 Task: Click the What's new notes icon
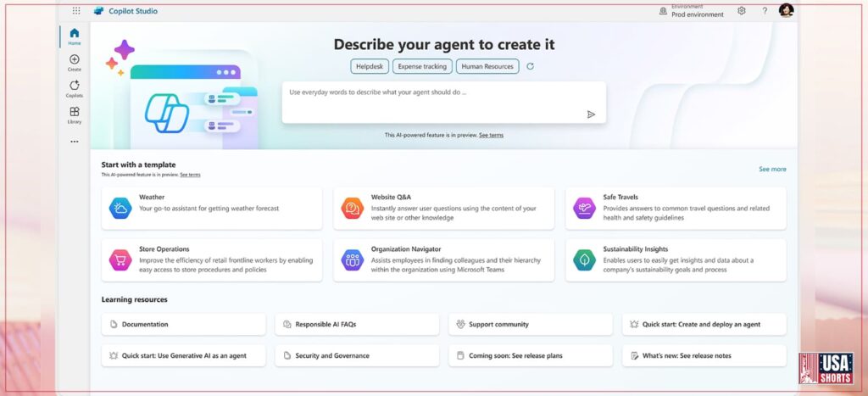click(634, 355)
